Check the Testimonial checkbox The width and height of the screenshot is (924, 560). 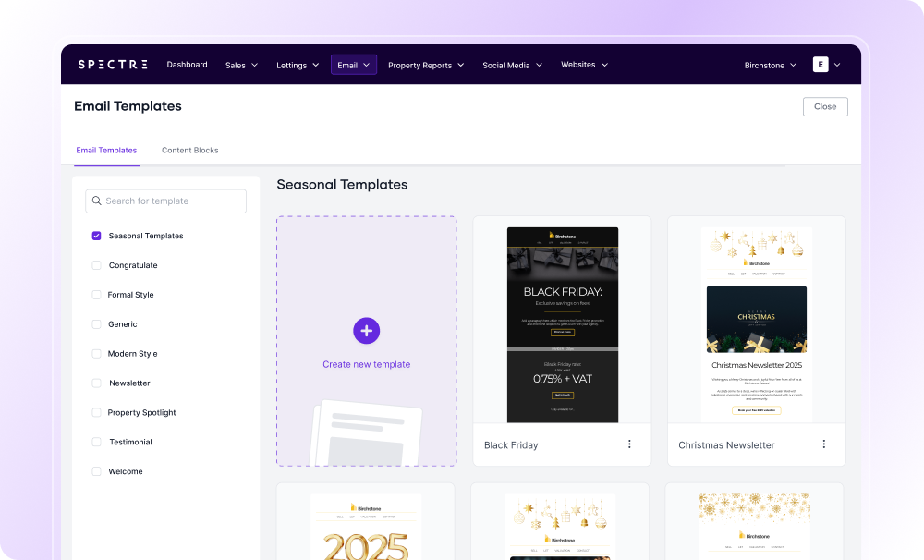click(97, 442)
